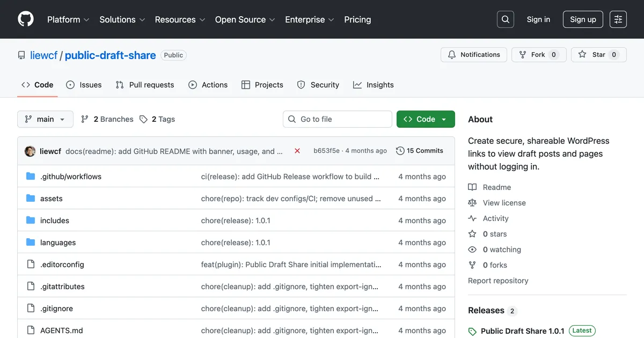Screen dimensions: 644x338
Task: Open the search magnifier icon
Action: tap(505, 19)
